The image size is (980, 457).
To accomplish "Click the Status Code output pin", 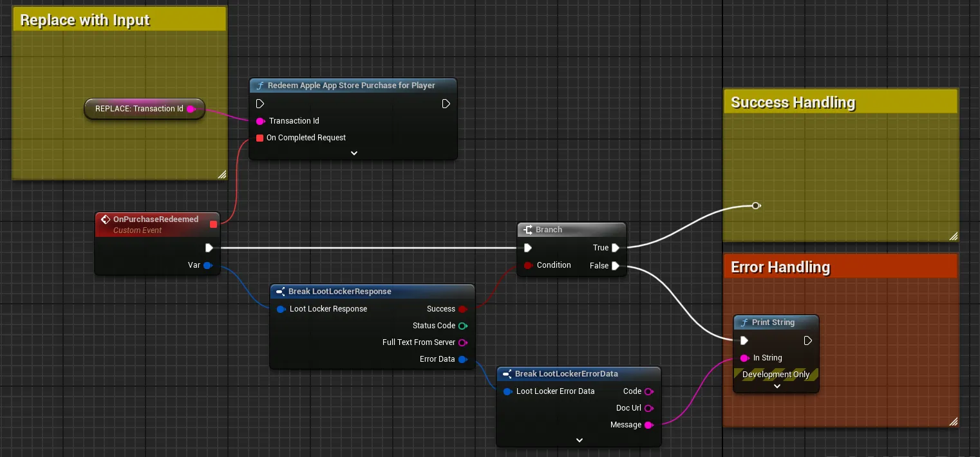I will point(462,326).
